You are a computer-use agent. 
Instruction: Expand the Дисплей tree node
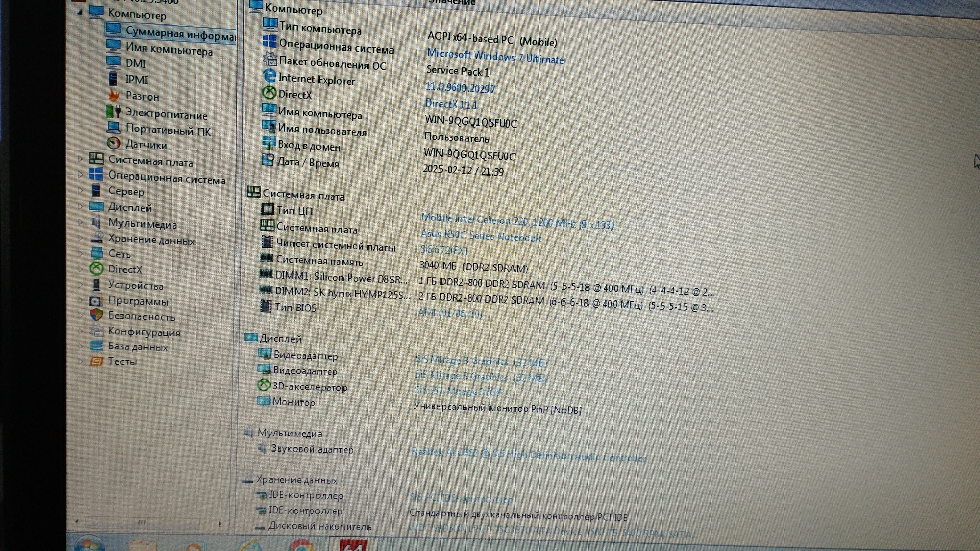pos(80,207)
